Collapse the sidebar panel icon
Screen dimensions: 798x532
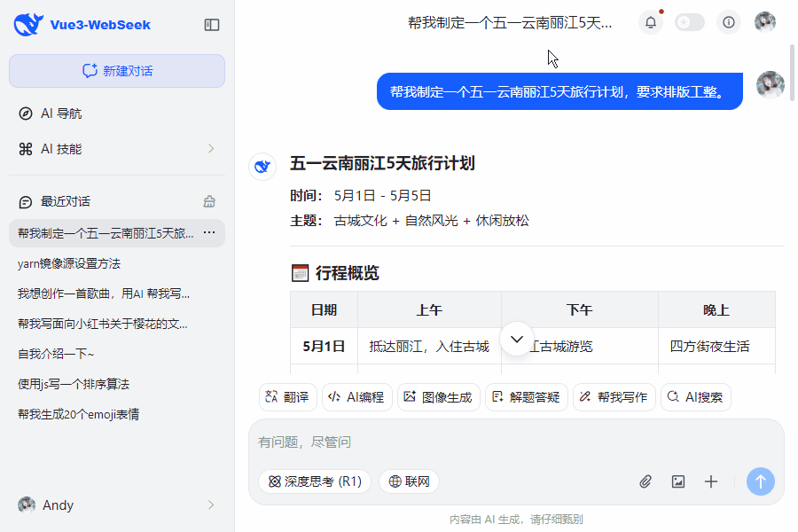[x=212, y=25]
